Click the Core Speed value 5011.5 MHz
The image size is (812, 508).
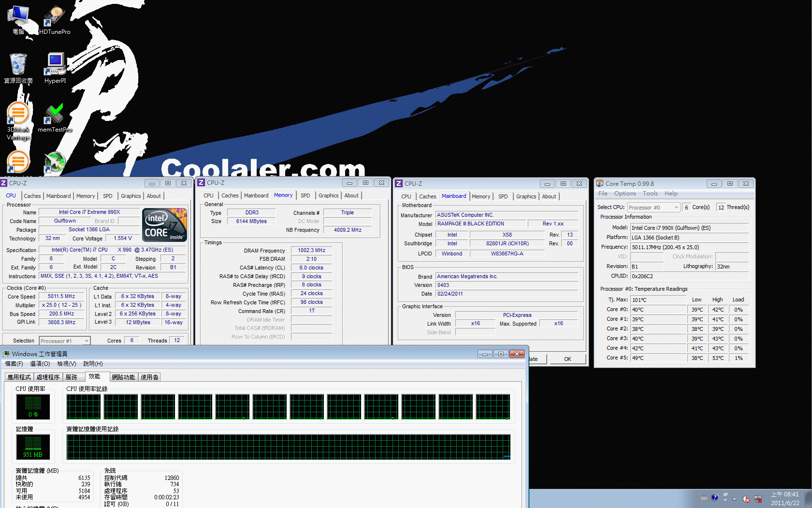(62, 296)
